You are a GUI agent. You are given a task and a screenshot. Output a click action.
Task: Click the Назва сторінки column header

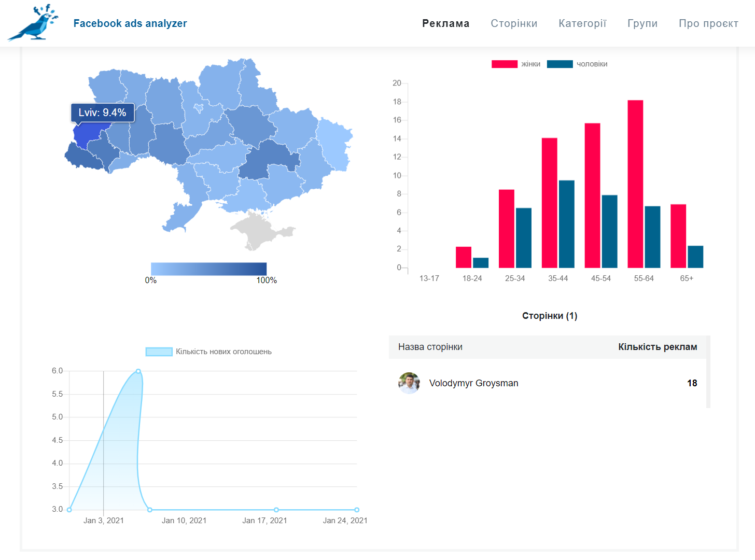(430, 347)
